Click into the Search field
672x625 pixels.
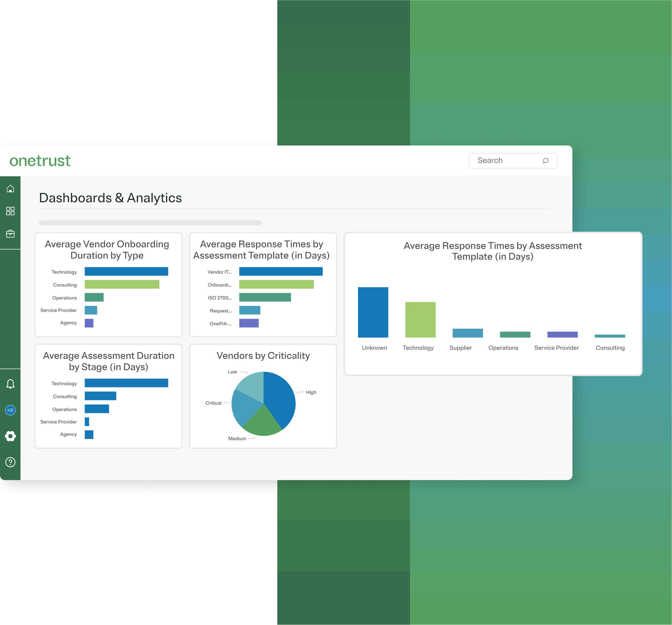[504, 161]
